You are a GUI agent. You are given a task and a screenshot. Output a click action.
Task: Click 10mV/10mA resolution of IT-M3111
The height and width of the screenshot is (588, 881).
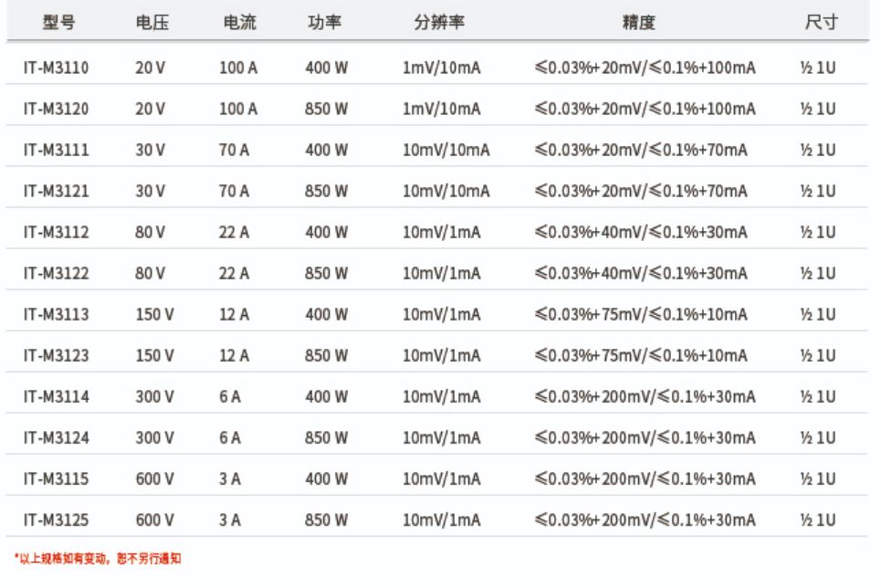tap(446, 150)
